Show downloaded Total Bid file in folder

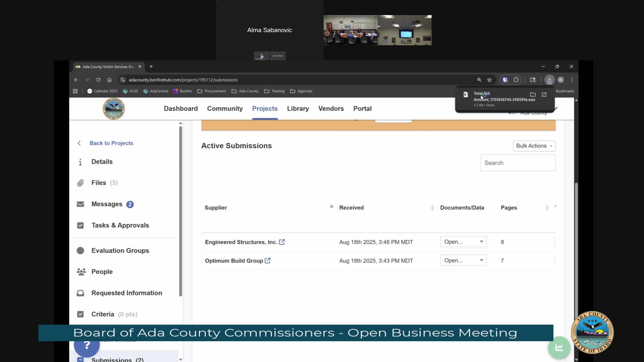click(533, 95)
